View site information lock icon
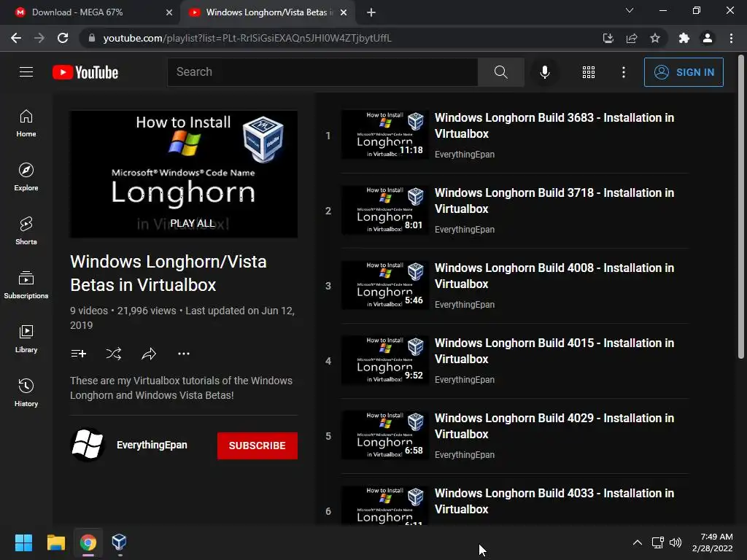This screenshot has width=747, height=560. [x=91, y=38]
